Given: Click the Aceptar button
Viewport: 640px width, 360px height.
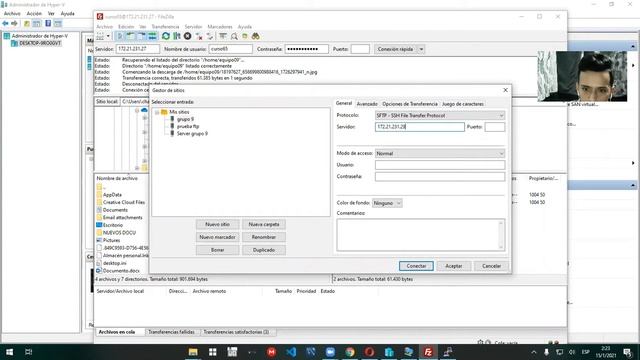Looking at the screenshot, I should pyautogui.click(x=453, y=266).
